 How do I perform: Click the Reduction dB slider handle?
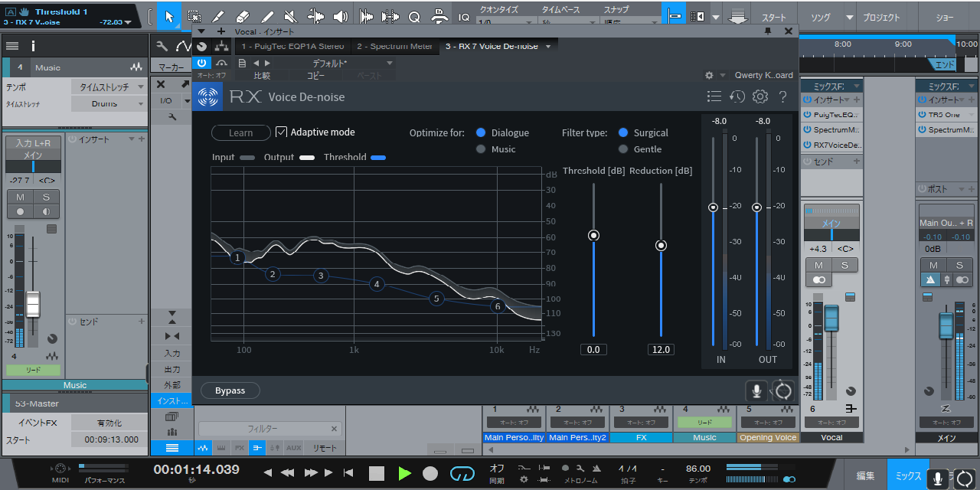661,245
